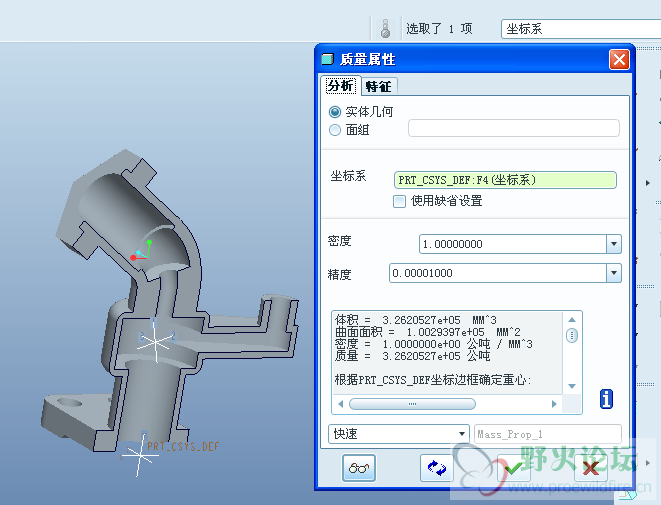Click the results scroll up arrow

pos(572,320)
